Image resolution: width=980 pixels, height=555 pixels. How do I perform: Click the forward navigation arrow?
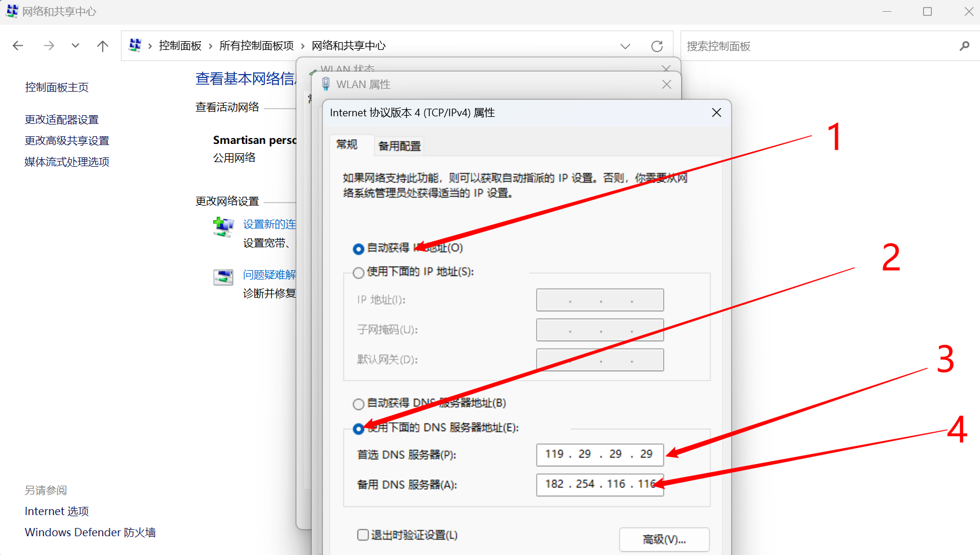point(49,45)
